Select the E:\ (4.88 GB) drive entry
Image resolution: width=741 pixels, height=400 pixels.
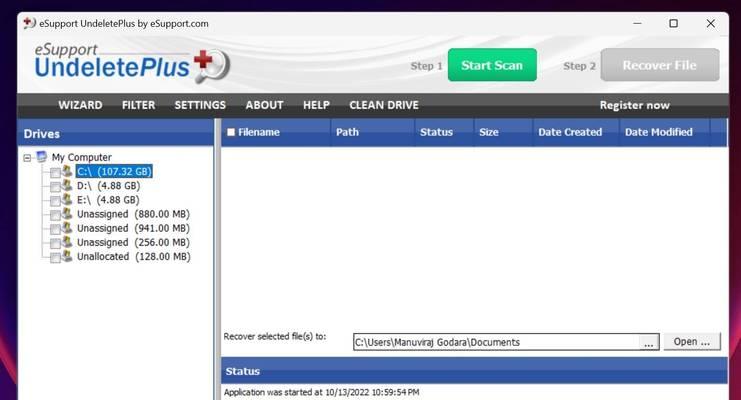pyautogui.click(x=108, y=200)
